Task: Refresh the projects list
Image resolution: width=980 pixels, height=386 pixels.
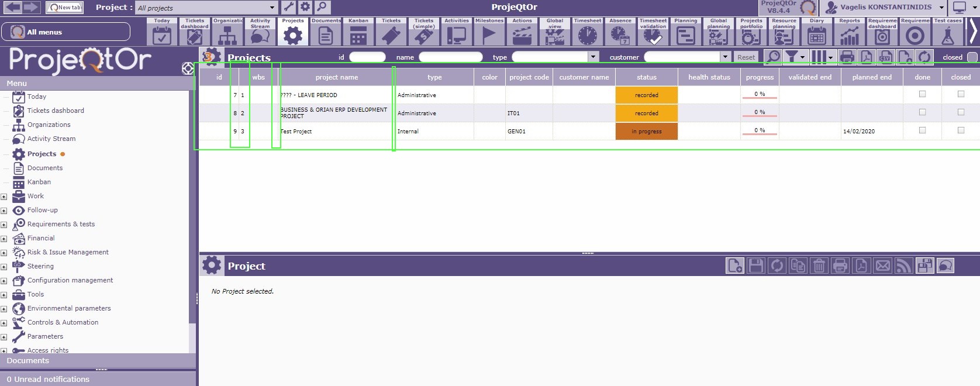Action: (924, 57)
